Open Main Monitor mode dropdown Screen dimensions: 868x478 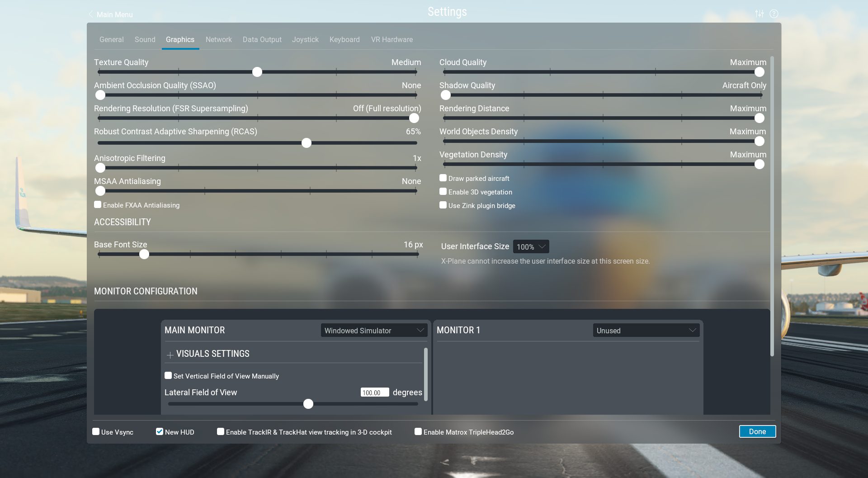(374, 330)
